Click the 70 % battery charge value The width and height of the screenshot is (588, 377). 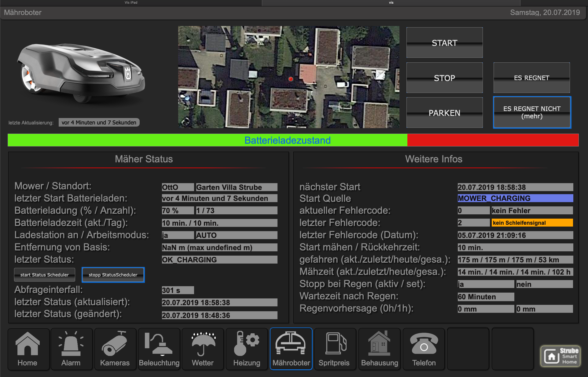click(x=178, y=210)
